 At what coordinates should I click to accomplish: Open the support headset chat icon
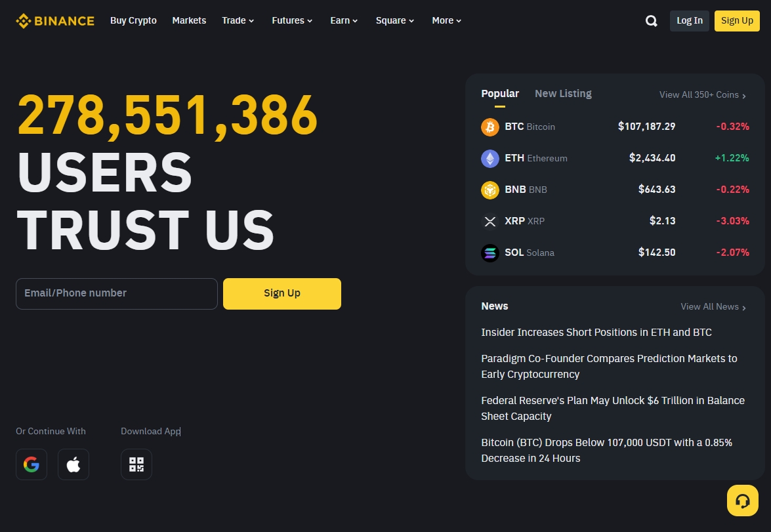click(743, 501)
